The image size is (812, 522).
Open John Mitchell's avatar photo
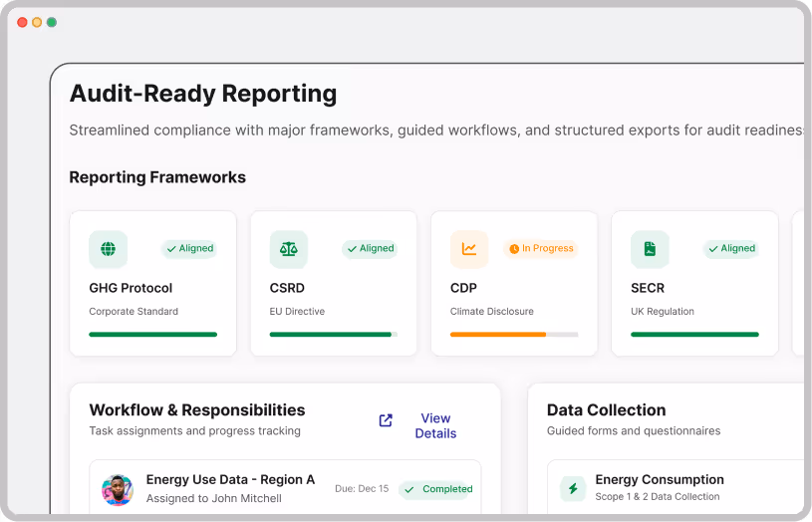pos(118,489)
